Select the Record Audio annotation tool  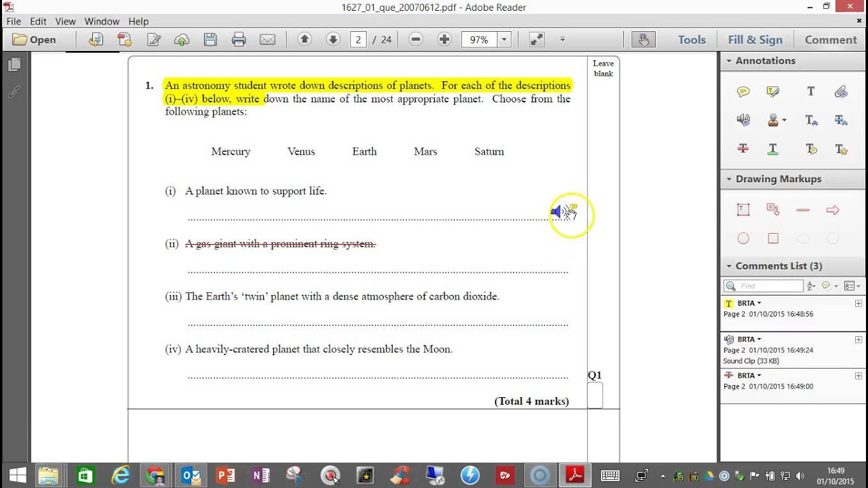[x=743, y=120]
